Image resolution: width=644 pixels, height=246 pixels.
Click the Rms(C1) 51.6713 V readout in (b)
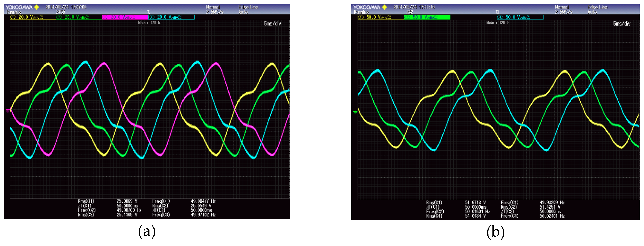click(475, 202)
